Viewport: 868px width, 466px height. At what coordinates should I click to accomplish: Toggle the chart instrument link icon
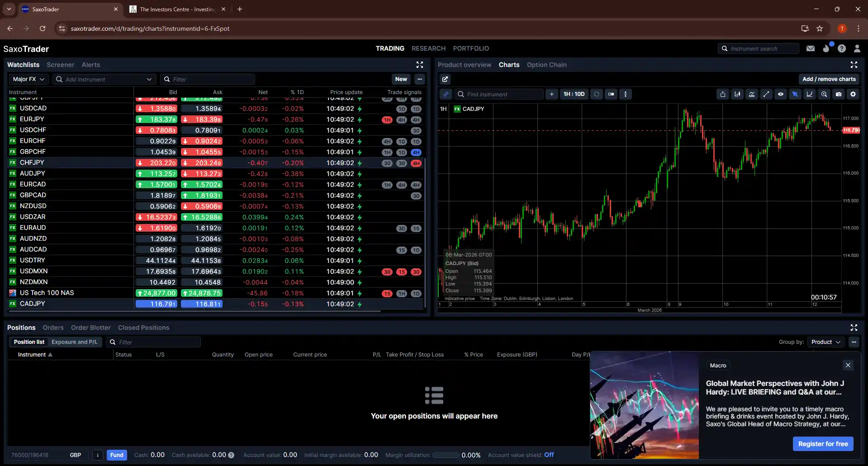446,94
